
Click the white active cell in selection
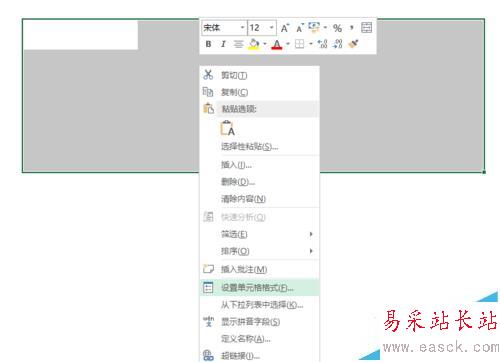tap(81, 35)
